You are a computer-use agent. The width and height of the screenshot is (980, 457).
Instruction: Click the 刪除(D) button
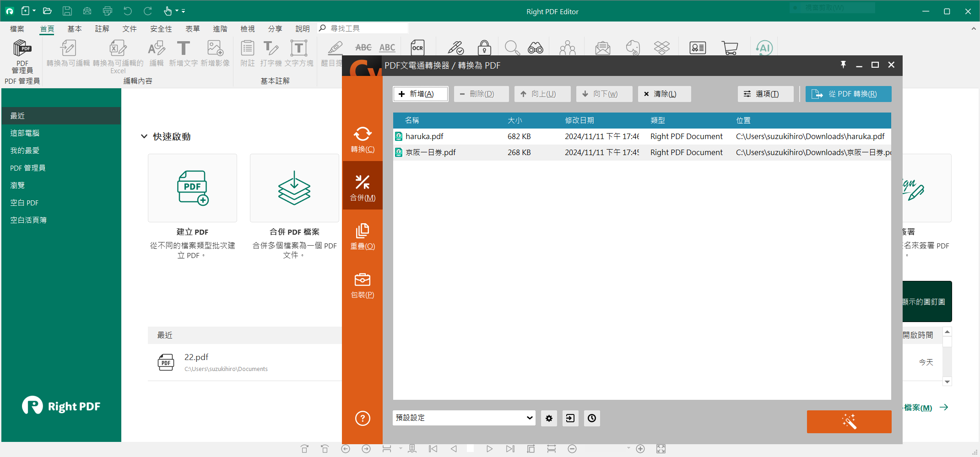point(481,94)
